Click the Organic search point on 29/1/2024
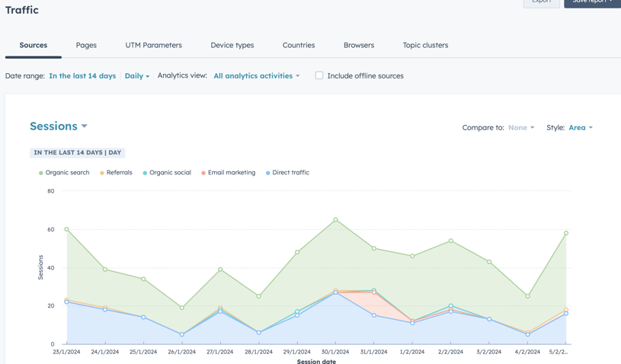This screenshot has height=364, width=621. (297, 252)
